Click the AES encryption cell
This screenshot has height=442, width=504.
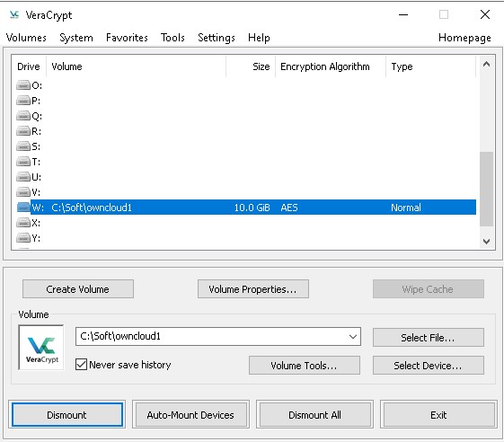[289, 208]
